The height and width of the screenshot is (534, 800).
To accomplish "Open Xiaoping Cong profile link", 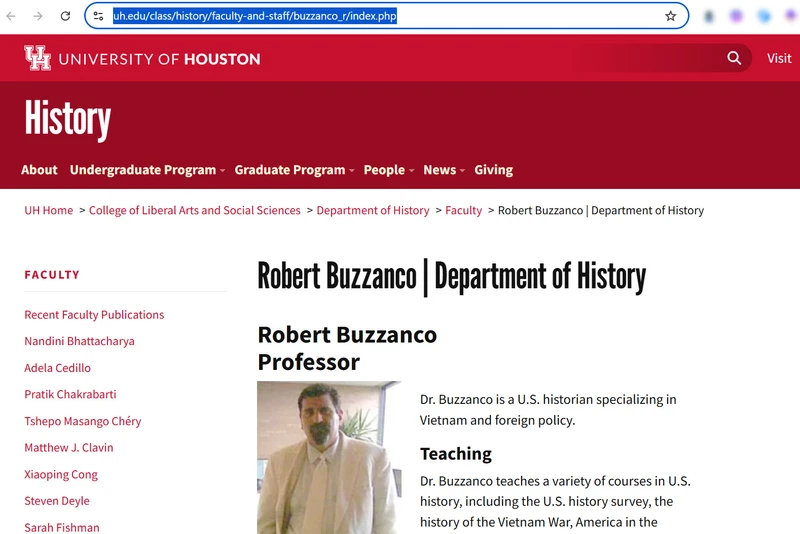I will point(61,474).
